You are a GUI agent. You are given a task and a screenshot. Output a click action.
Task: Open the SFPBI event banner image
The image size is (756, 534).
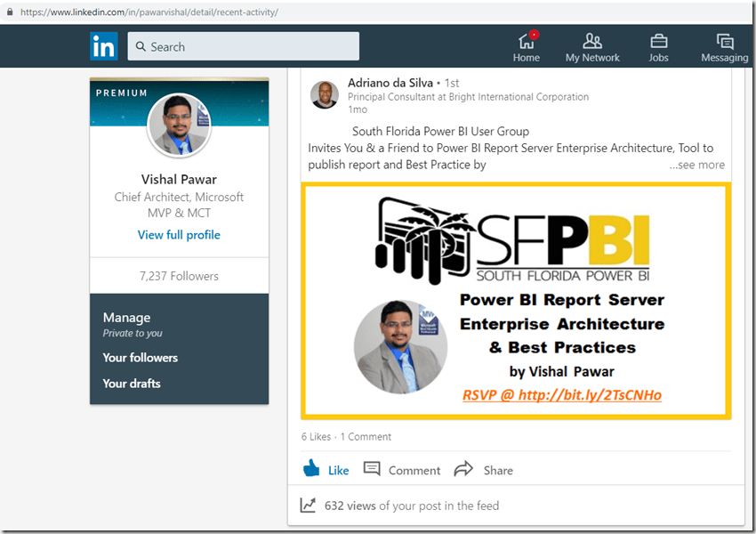pos(516,301)
